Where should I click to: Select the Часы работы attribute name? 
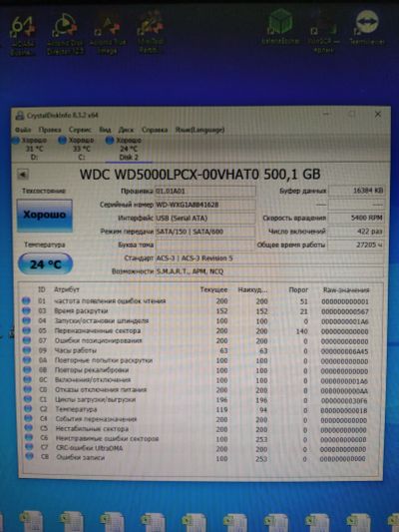pyautogui.click(x=76, y=350)
